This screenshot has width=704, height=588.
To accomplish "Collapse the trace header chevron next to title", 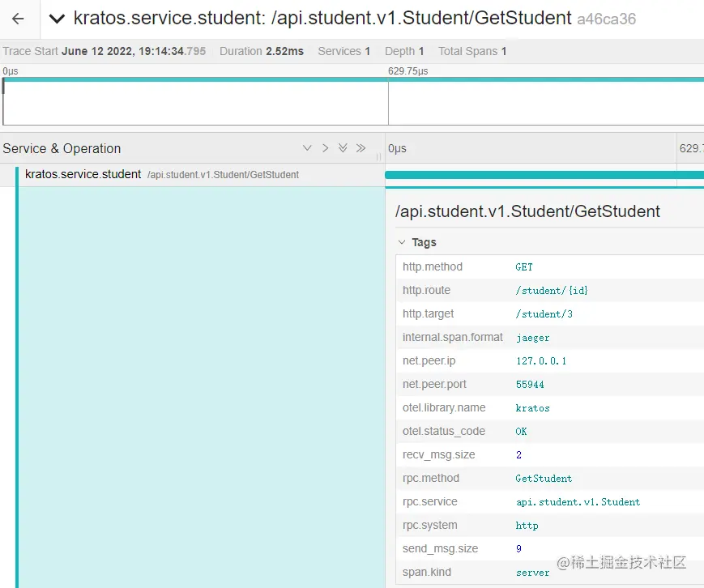I will (57, 19).
